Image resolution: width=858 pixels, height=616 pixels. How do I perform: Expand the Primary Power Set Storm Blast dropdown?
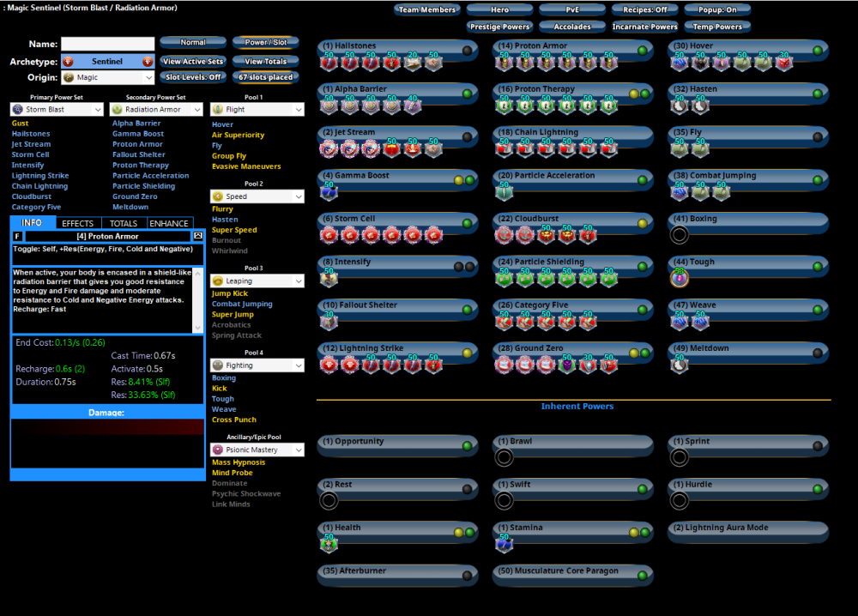pyautogui.click(x=57, y=110)
